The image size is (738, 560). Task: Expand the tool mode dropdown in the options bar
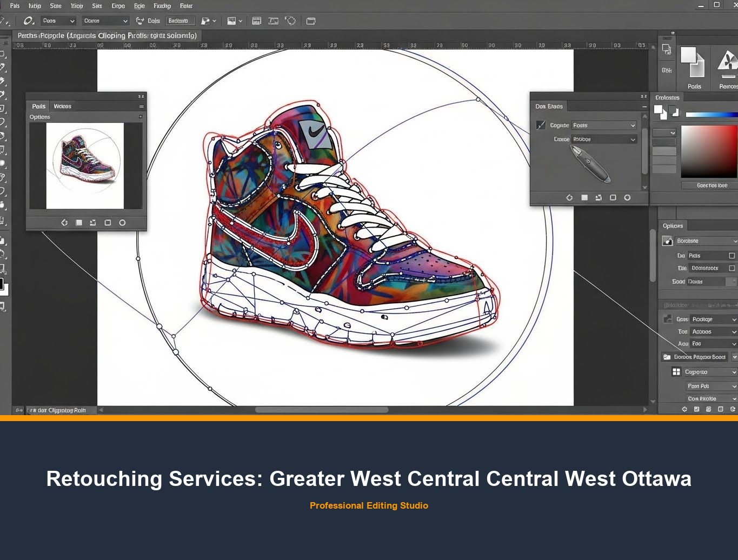[58, 21]
